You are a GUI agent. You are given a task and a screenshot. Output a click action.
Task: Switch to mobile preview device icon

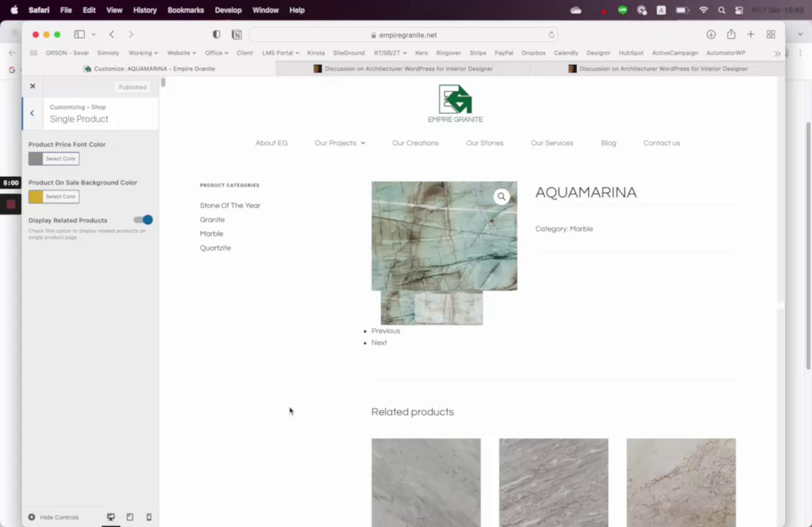click(149, 517)
